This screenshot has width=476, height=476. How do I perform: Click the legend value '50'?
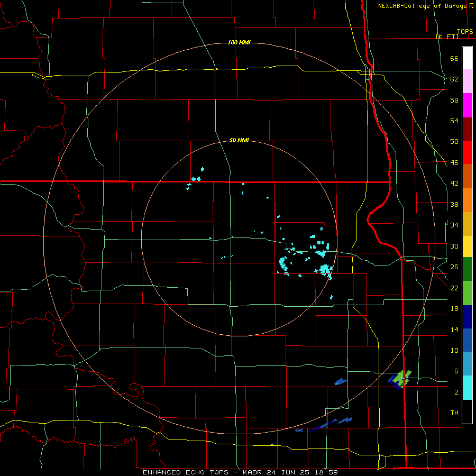[454, 142]
